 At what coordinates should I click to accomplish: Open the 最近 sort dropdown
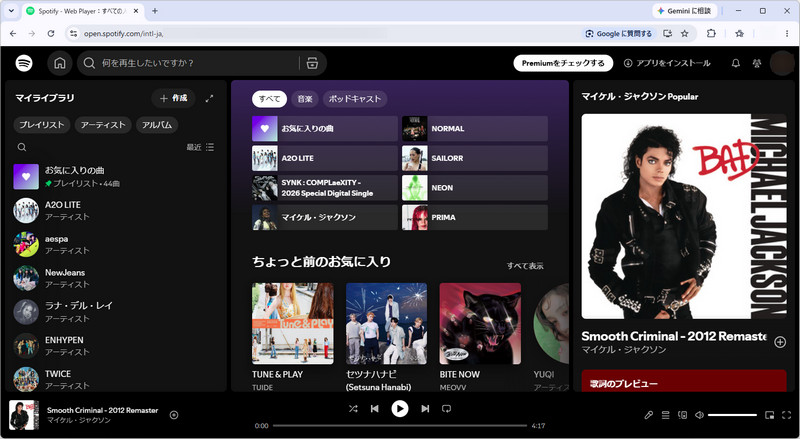(x=200, y=147)
